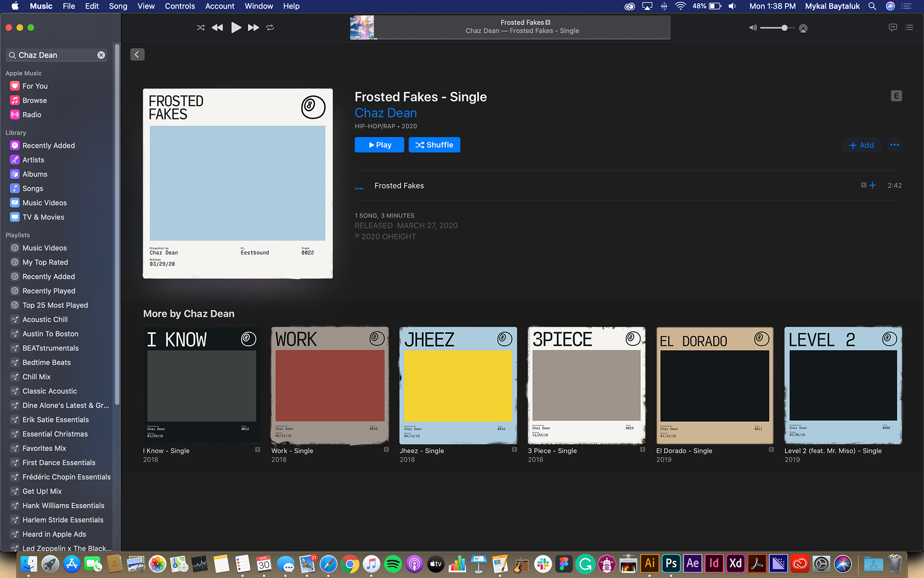924x578 pixels.
Task: Open AirPlay audio output options
Action: 803,28
